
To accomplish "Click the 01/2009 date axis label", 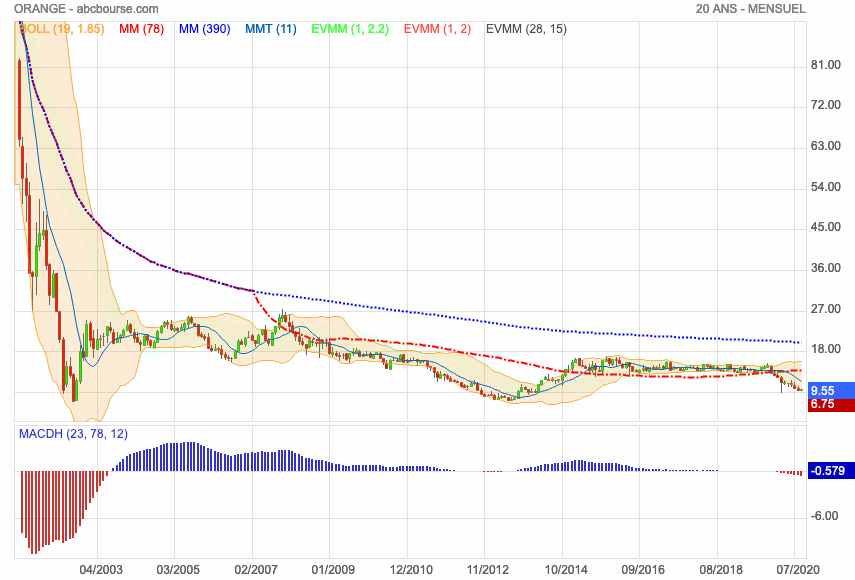I will (333, 570).
